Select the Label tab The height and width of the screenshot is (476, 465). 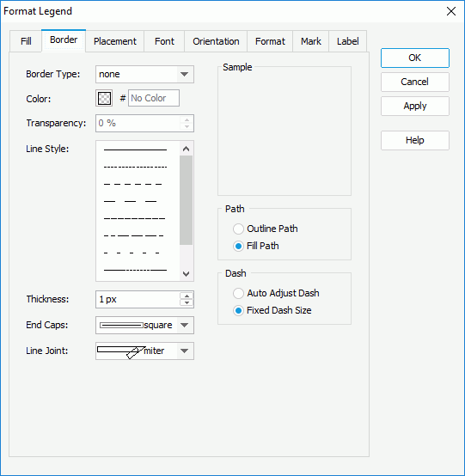click(x=348, y=41)
